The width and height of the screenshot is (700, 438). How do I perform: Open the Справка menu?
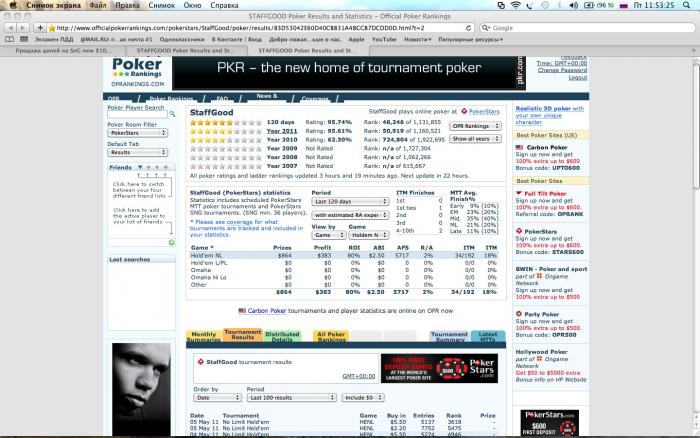pos(224,5)
